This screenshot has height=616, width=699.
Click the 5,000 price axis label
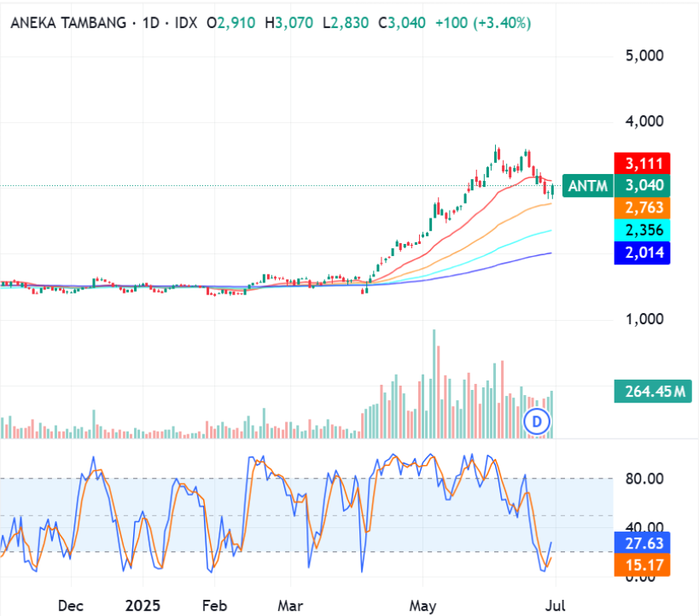point(644,55)
